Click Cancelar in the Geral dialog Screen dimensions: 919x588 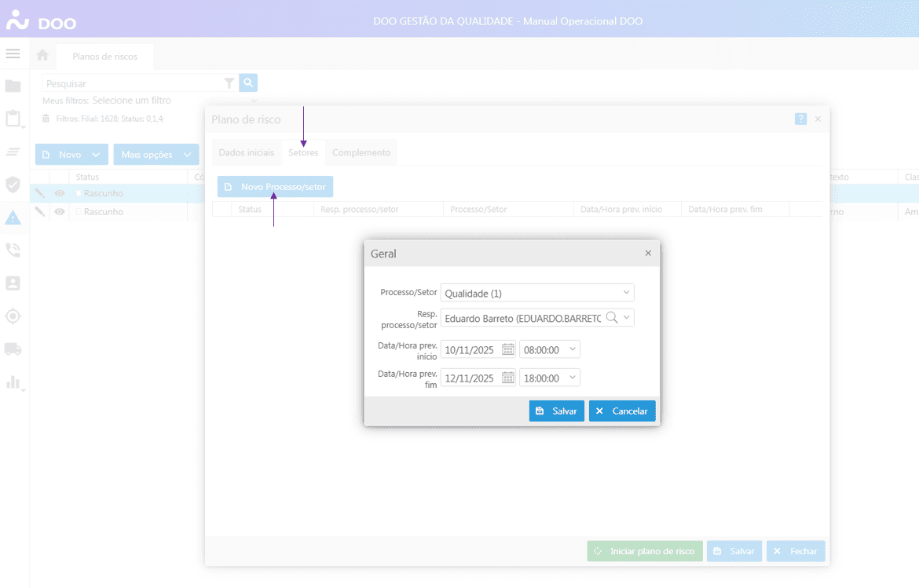click(622, 411)
